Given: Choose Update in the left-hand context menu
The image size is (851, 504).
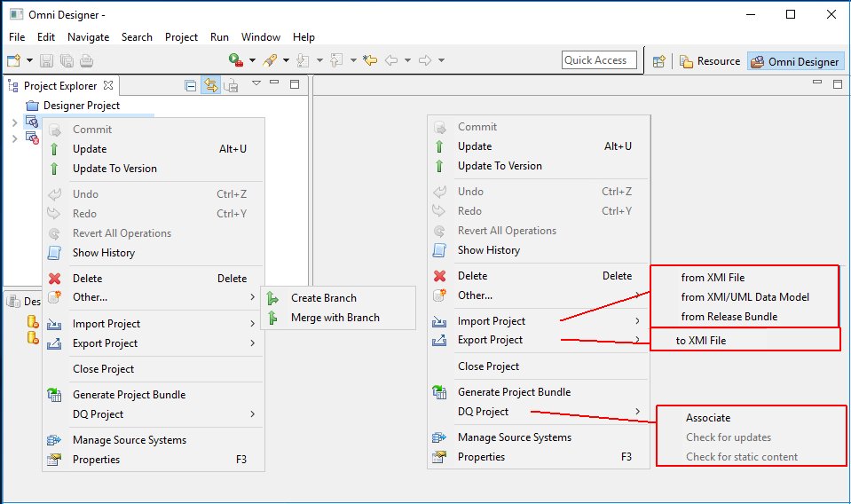Looking at the screenshot, I should (x=154, y=149).
